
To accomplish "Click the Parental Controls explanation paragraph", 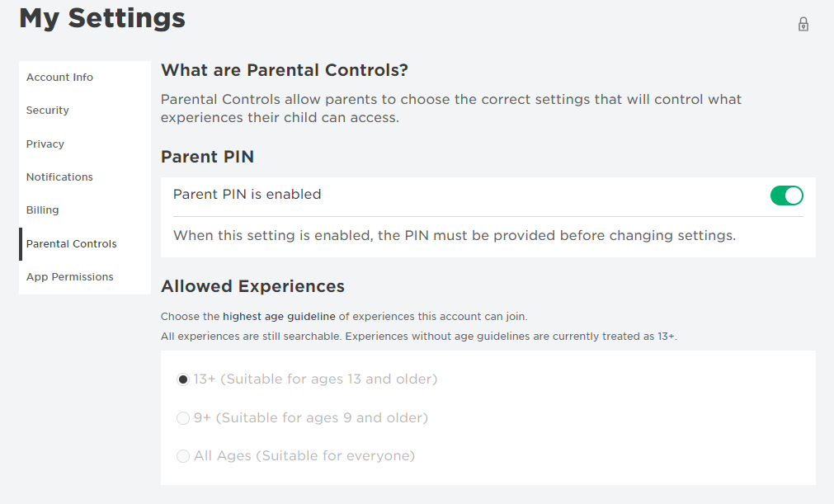I will (x=451, y=108).
